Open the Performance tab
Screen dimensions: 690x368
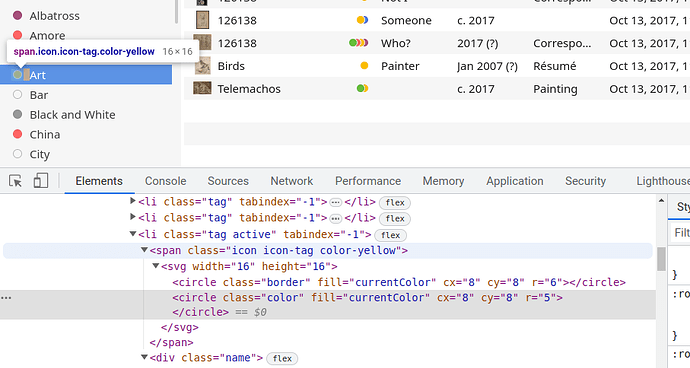[x=368, y=181]
